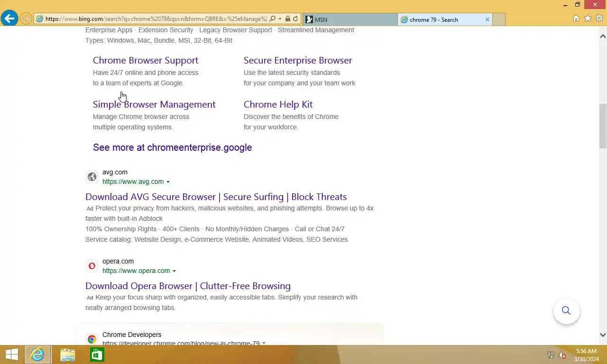
Task: Click the page scrollbar down arrow
Action: pos(603,335)
